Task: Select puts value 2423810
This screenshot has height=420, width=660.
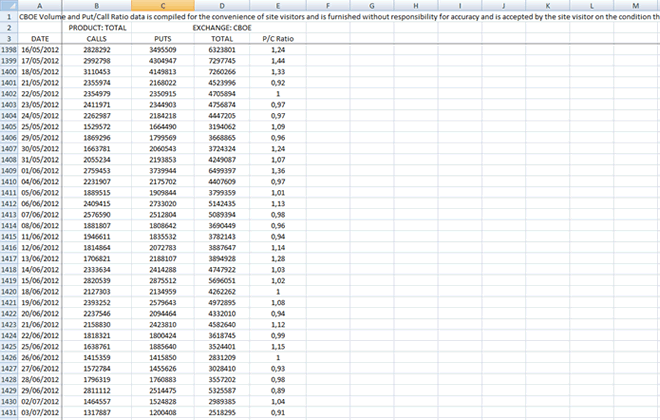Action: click(162, 324)
